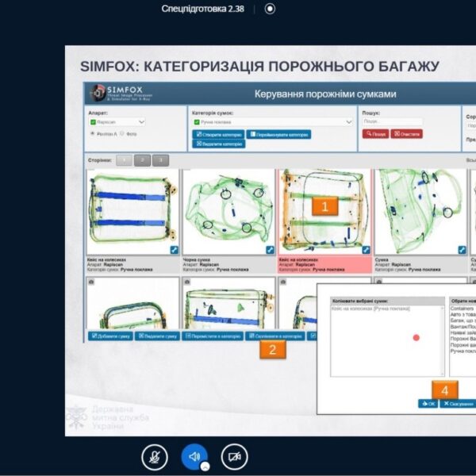Image resolution: width=476 pixels, height=476 pixels.
Task: Confirm the copy dialog with OK
Action: 428,404
